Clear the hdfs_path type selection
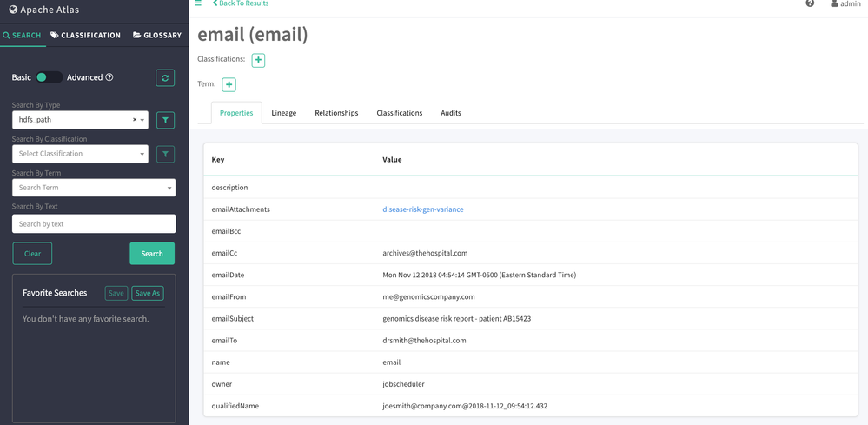Image resolution: width=868 pixels, height=425 pixels. point(135,120)
